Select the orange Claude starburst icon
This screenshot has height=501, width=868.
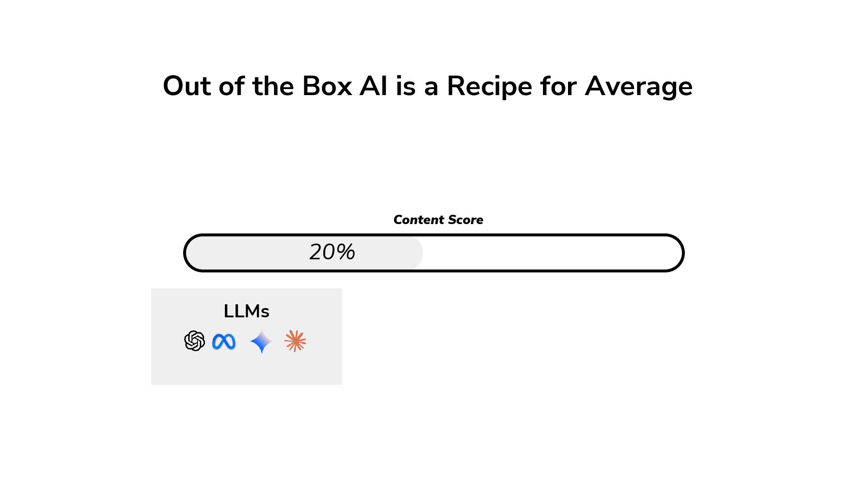(x=295, y=341)
